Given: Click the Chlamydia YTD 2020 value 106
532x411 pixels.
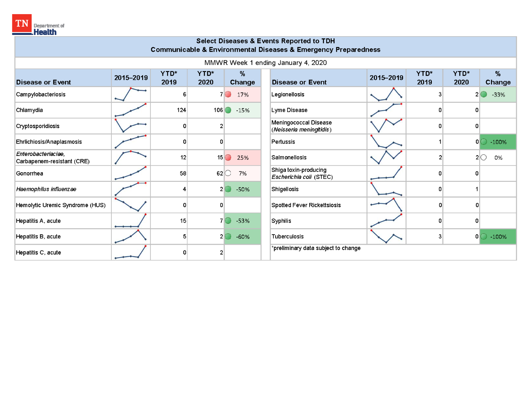Looking at the screenshot, I should (218, 110).
